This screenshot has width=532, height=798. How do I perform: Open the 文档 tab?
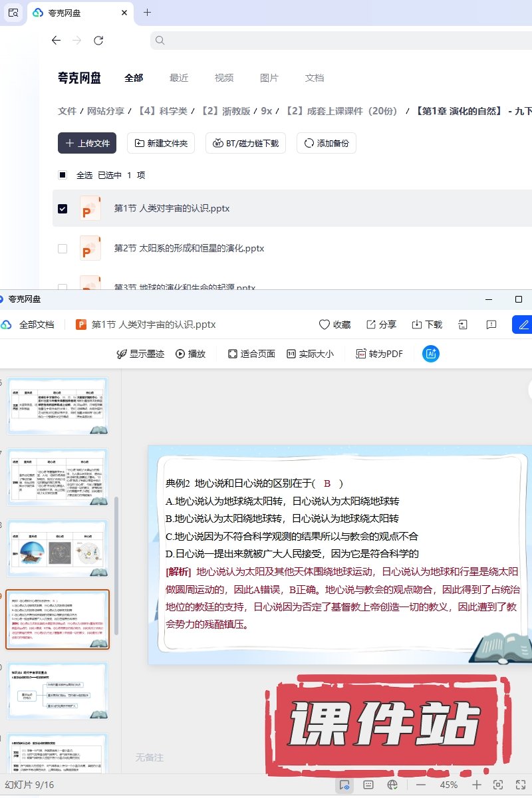(315, 78)
